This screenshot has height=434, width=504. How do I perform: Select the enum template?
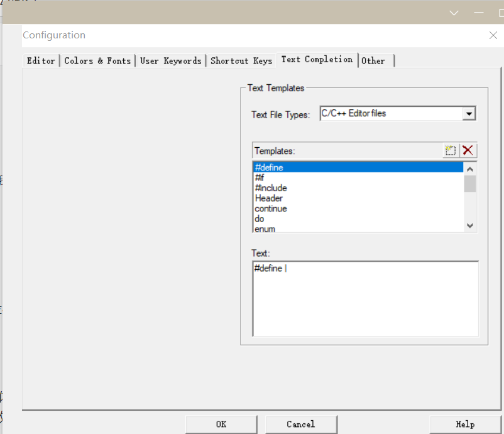(358, 228)
